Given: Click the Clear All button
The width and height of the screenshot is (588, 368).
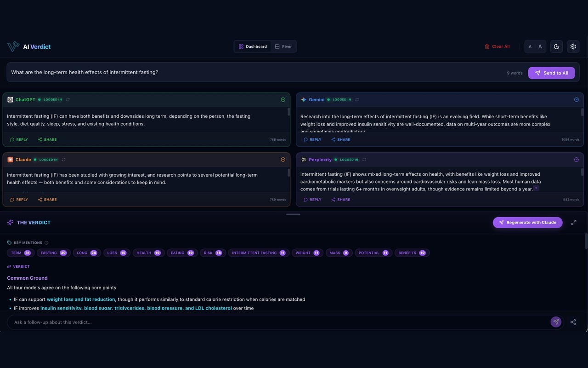Looking at the screenshot, I should pyautogui.click(x=497, y=46).
